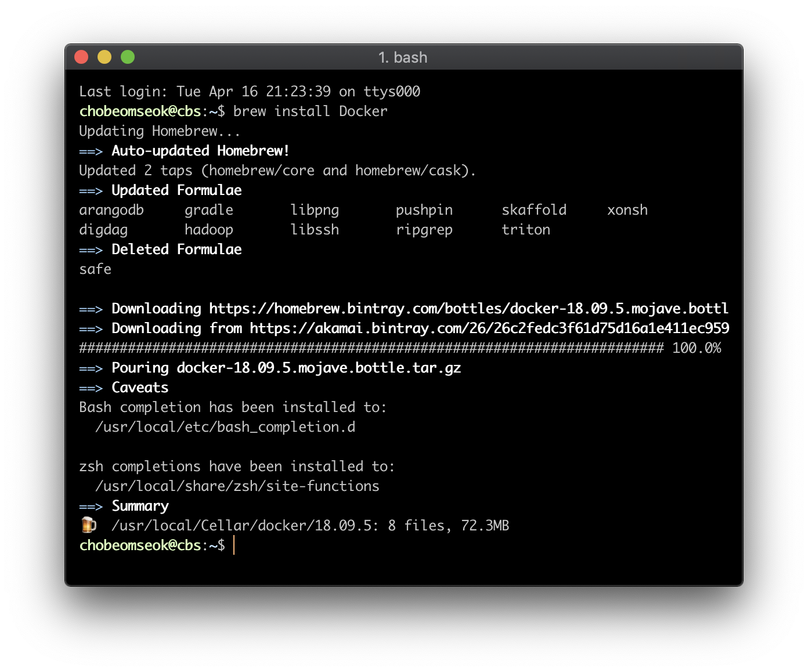
Task: Click the 'Summary' heading
Action: tap(140, 506)
